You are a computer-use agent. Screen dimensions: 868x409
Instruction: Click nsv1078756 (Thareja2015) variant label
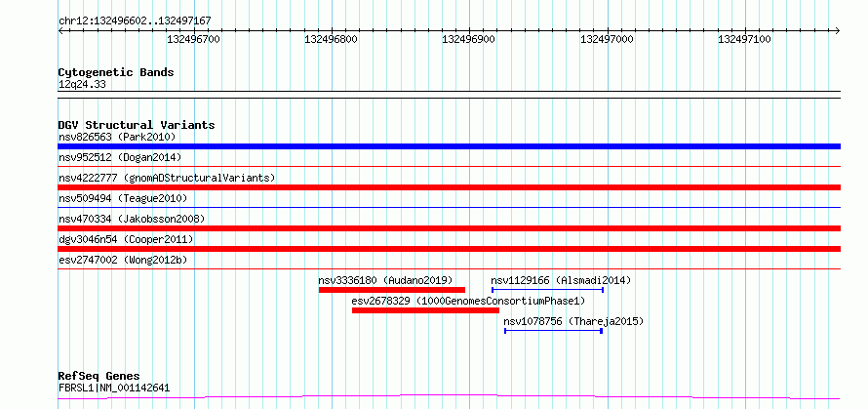pos(573,321)
